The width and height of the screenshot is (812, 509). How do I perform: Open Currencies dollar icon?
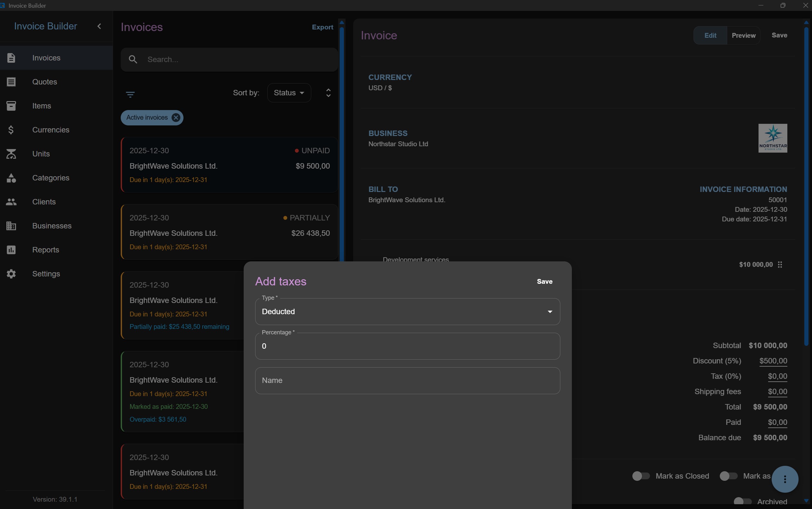[x=11, y=130]
